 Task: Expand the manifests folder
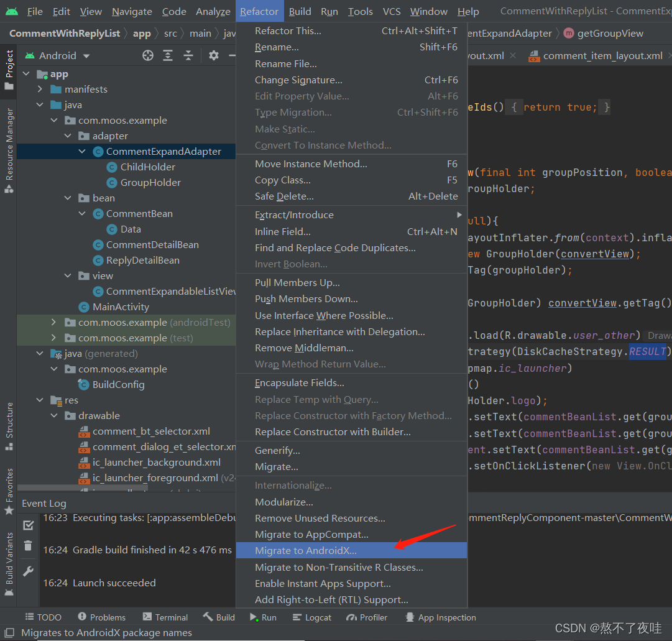[39, 89]
